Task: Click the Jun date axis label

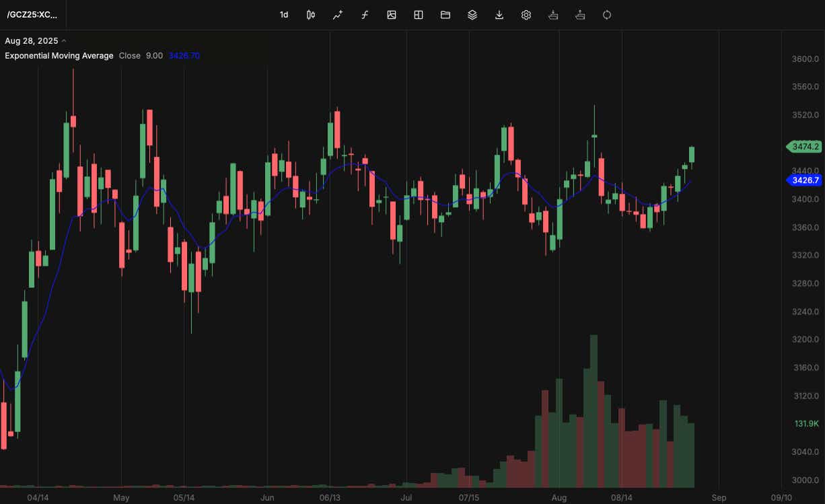Action: [x=267, y=498]
